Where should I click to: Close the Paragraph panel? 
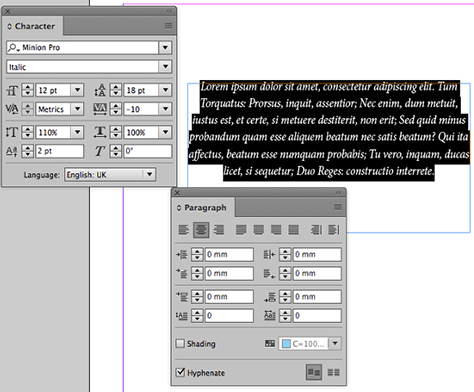click(x=177, y=193)
